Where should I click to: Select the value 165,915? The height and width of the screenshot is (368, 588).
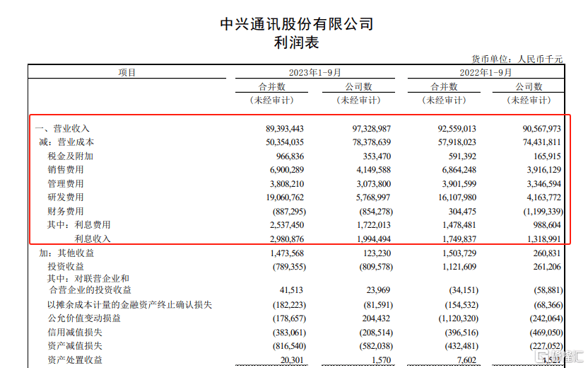pos(547,156)
